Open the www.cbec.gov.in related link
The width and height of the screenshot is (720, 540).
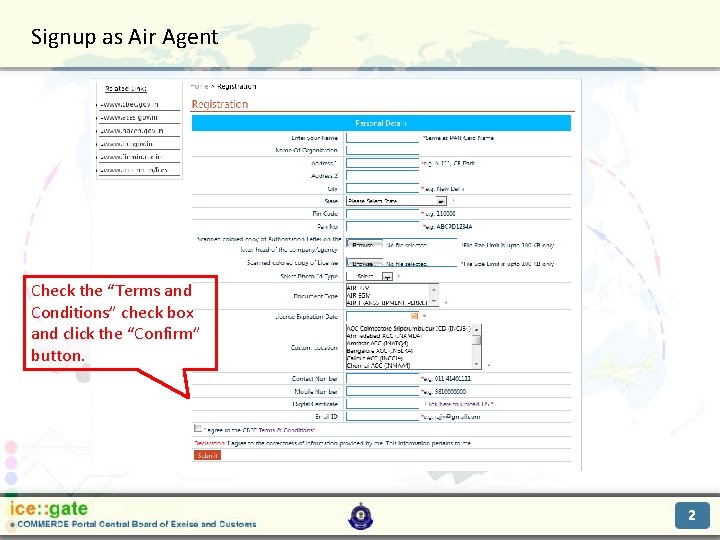coord(129,104)
